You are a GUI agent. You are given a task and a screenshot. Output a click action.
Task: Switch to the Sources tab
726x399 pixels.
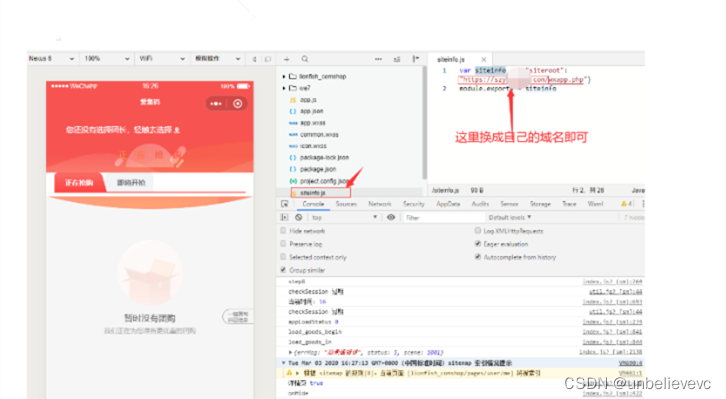(346, 204)
